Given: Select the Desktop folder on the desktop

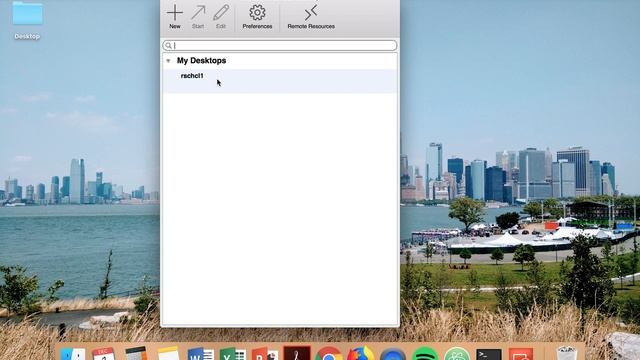Looking at the screenshot, I should [27, 20].
